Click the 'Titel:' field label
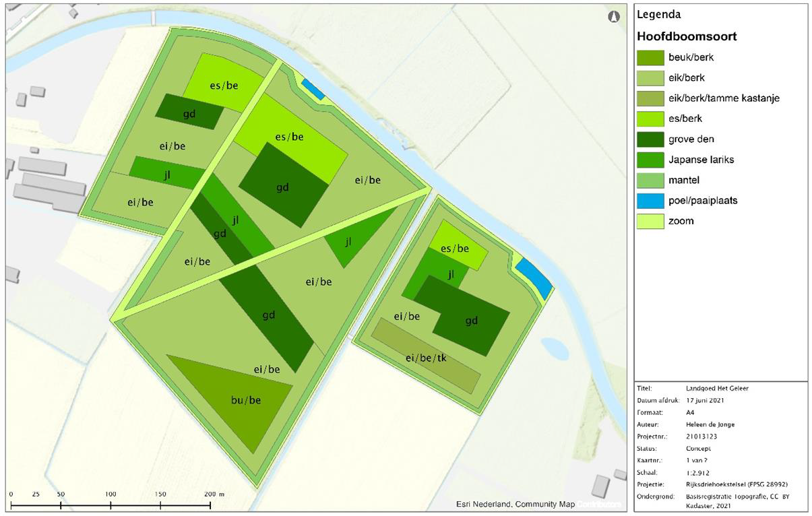 point(644,388)
